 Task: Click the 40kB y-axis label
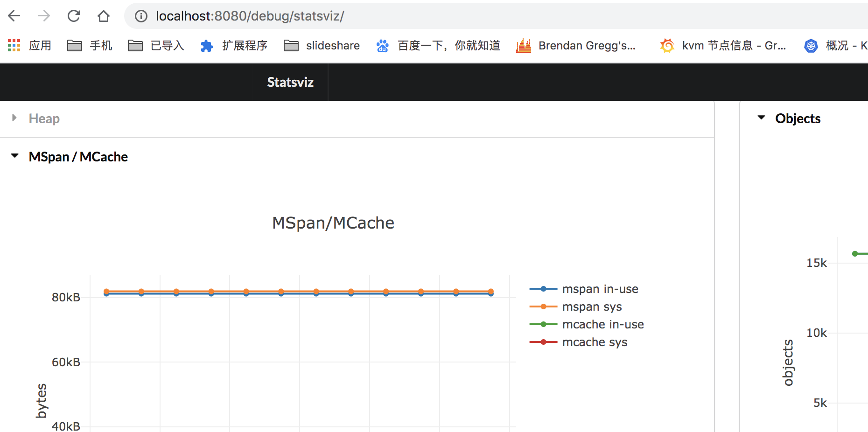[x=66, y=426]
